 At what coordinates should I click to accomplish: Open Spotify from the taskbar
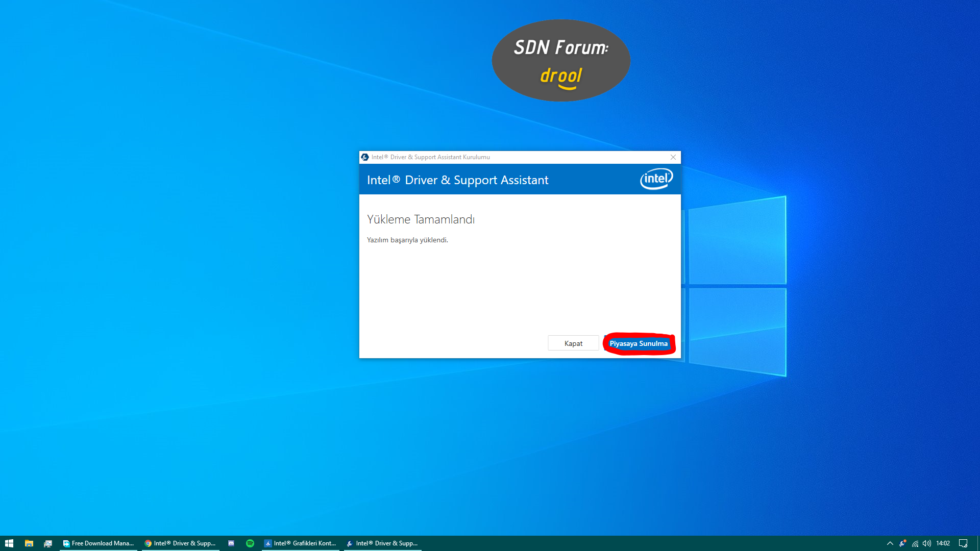click(250, 543)
